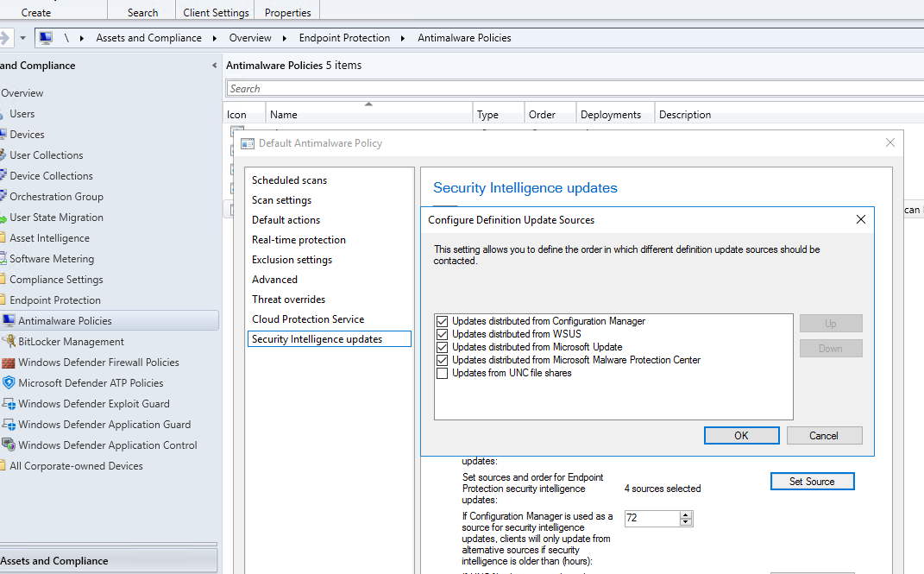Sort by the Description column header
Screen dimensions: 924x574
789,115
